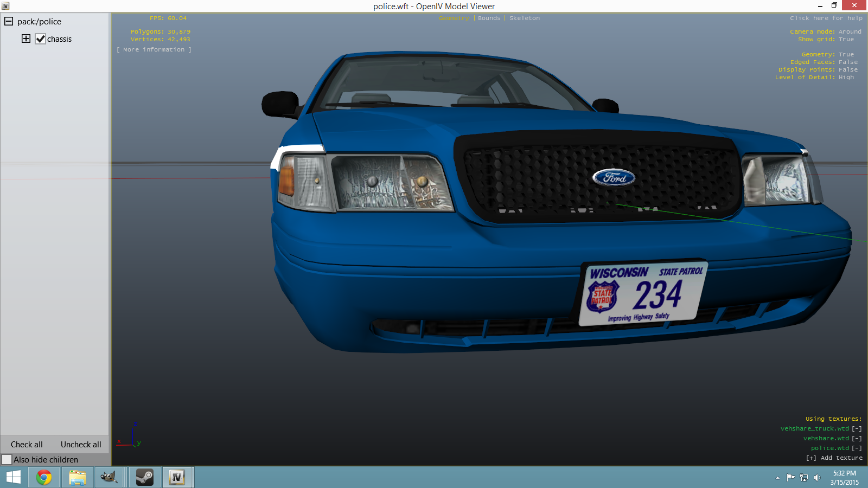868x488 pixels.
Task: Collapse the pack/police tree node
Action: tap(9, 22)
